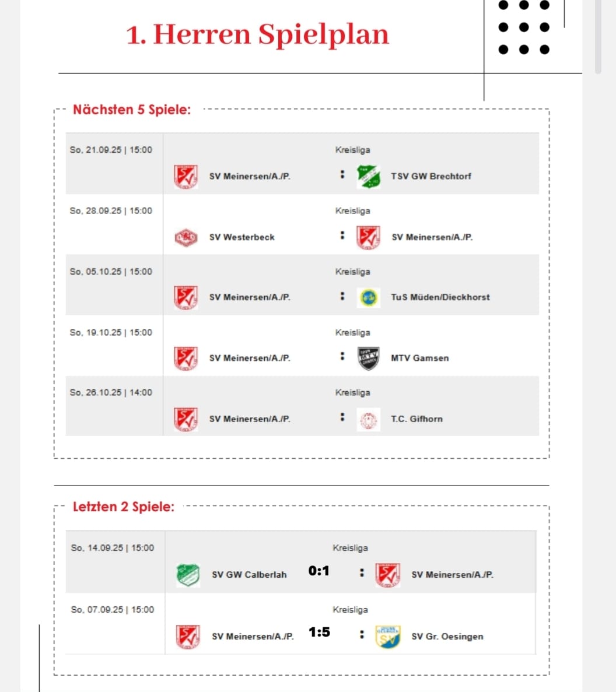Open the TSV GW Brechtorf team name
This screenshot has height=692, width=616.
[x=431, y=176]
